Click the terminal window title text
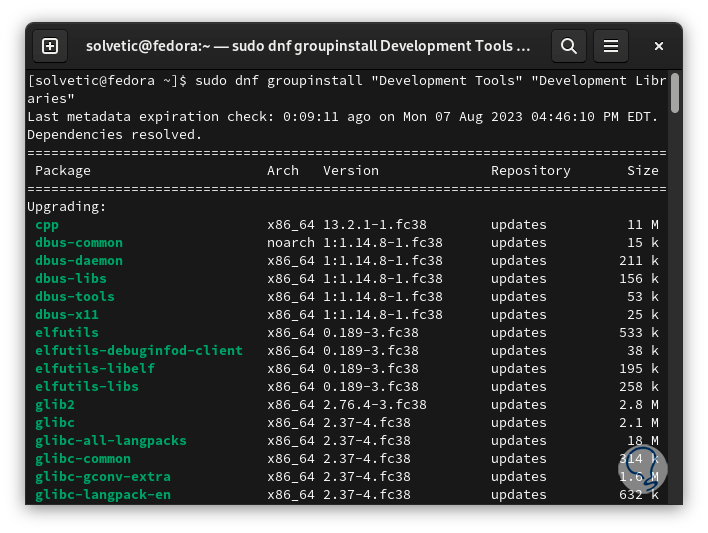Screen dimensions: 708x533 [x=308, y=46]
